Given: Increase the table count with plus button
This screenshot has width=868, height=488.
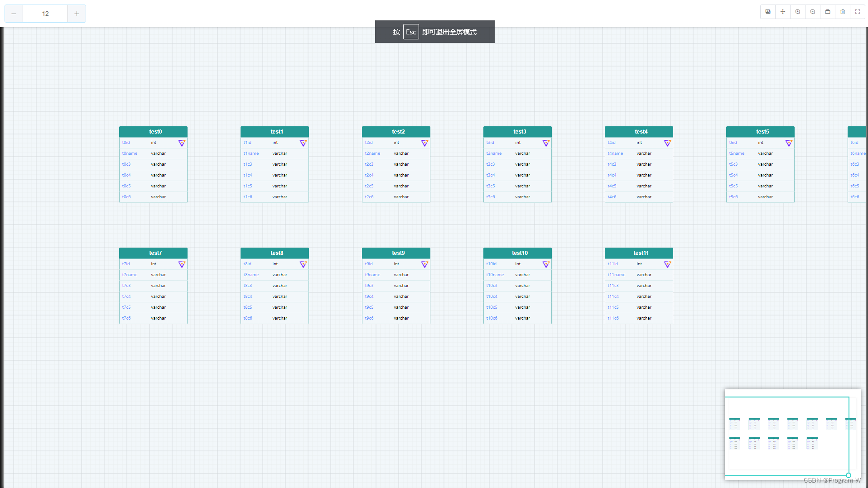Looking at the screenshot, I should 77,14.
